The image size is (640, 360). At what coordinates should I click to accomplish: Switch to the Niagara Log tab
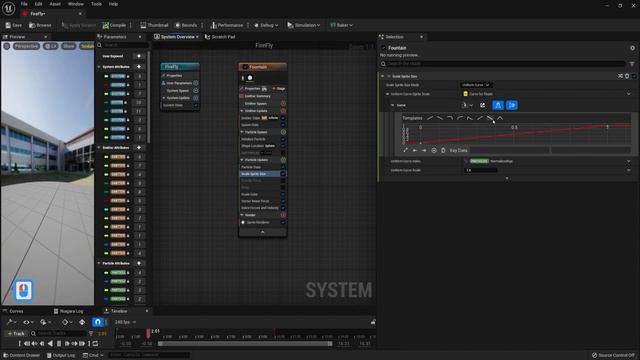point(69,311)
